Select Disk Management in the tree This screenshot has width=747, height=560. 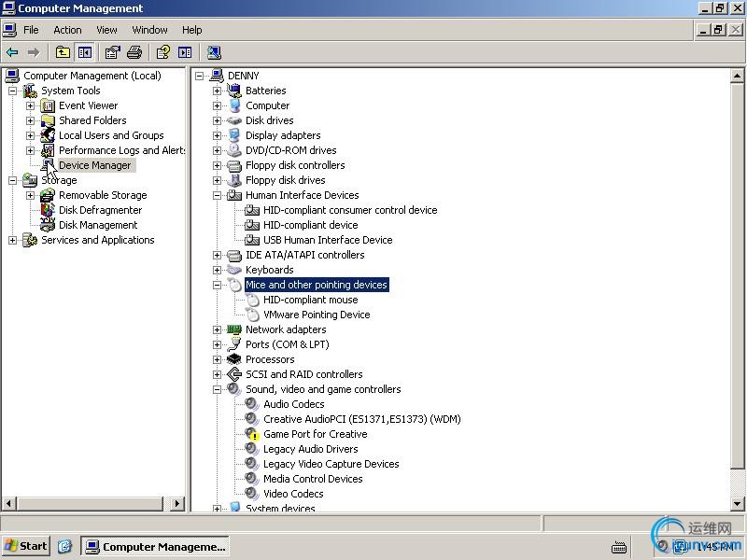[98, 225]
